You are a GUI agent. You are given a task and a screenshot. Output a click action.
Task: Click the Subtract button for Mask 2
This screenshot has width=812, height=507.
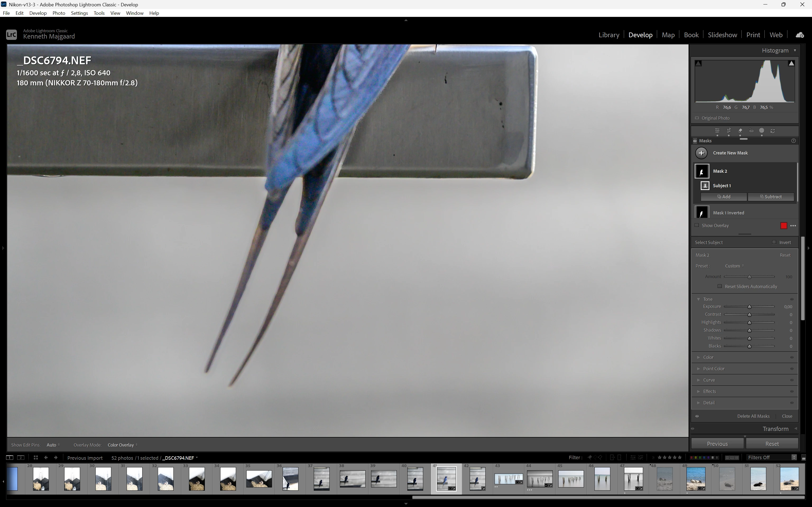coord(771,197)
